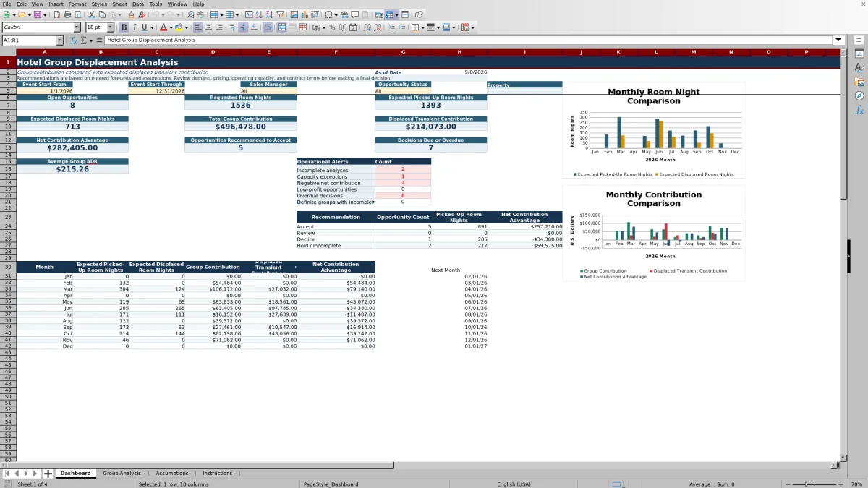Open the font color dropdown arrow

(170, 27)
